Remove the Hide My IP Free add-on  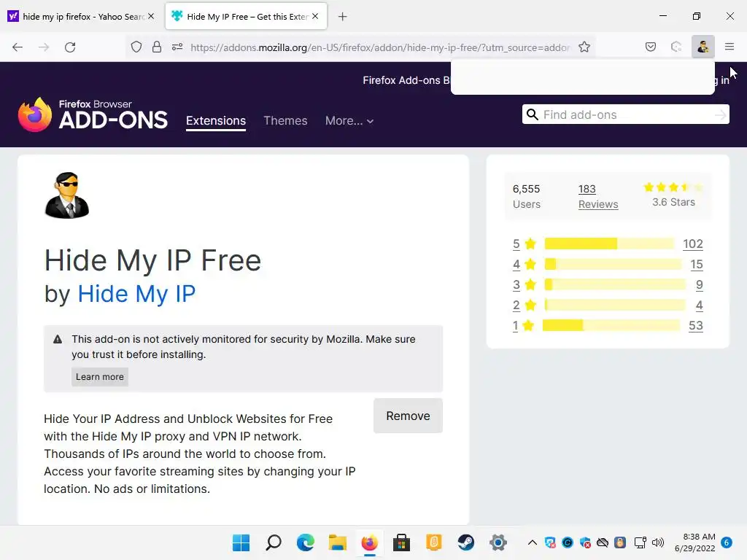tap(408, 416)
